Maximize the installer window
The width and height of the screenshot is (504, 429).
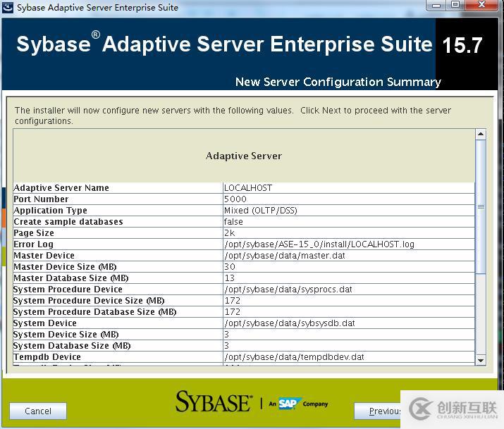pyautogui.click(x=455, y=5)
